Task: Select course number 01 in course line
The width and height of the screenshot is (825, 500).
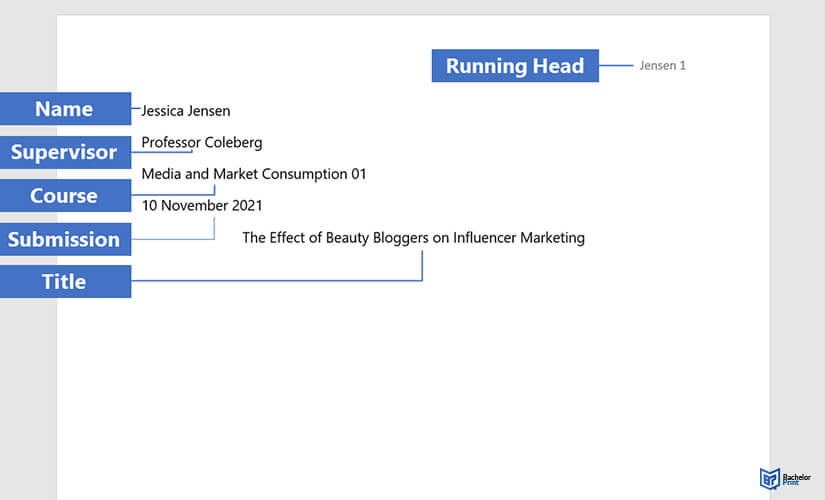Action: tap(358, 174)
